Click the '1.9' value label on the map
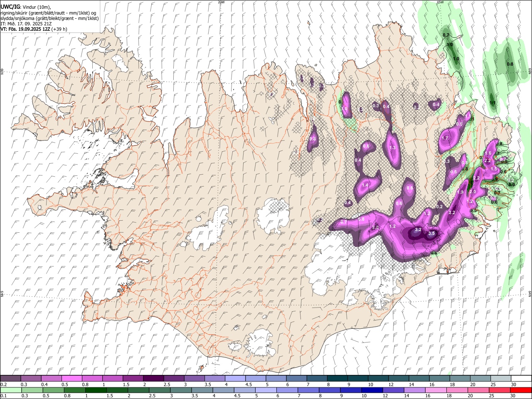532x399 pixels. pyautogui.click(x=460, y=192)
